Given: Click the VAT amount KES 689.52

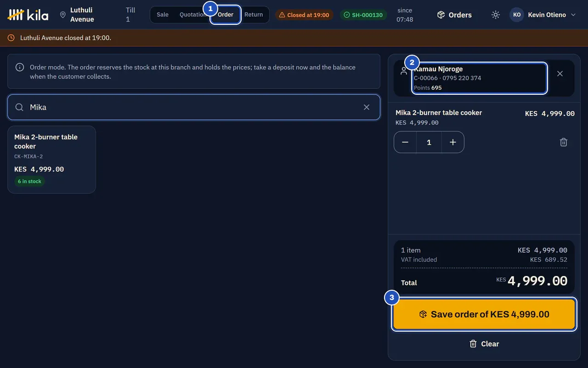Looking at the screenshot, I should [x=548, y=259].
